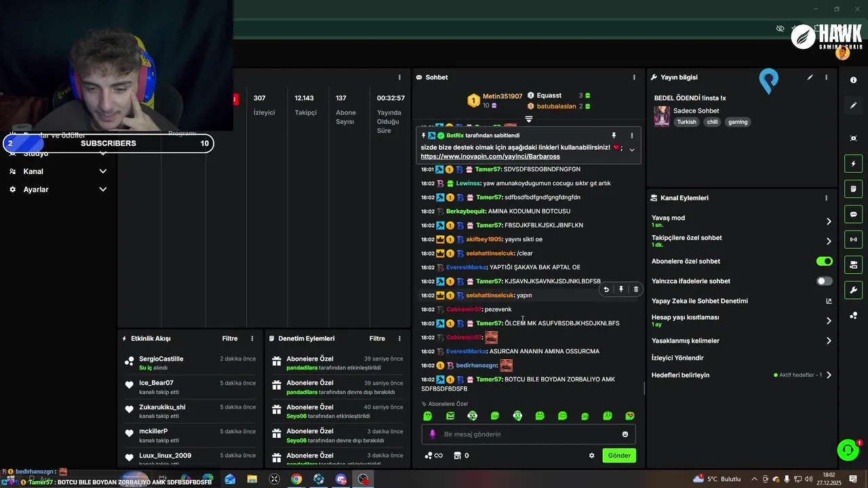Pin selahattinselcuk's 'yapın' message
Viewport: 868px width, 488px height.
click(620, 289)
